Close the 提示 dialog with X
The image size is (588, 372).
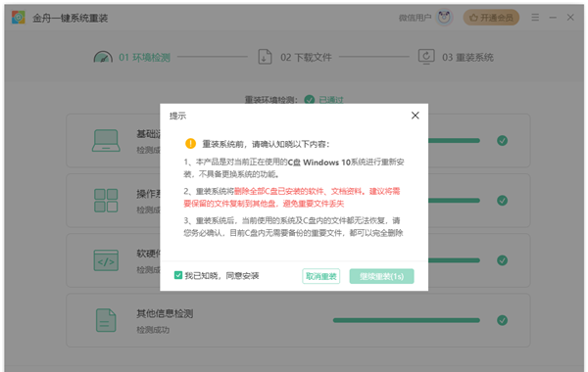point(416,116)
